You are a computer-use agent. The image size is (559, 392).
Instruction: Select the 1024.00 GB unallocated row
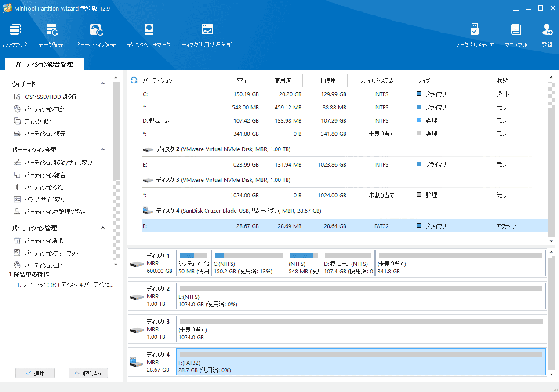point(345,195)
